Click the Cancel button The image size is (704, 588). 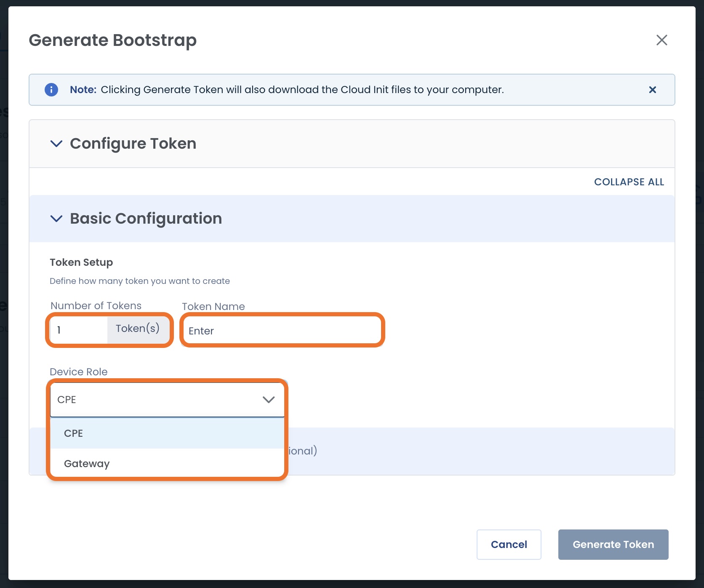(509, 545)
